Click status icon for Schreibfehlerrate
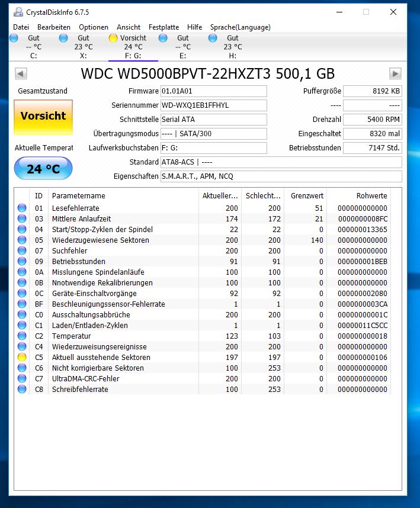420x508 pixels. point(22,390)
